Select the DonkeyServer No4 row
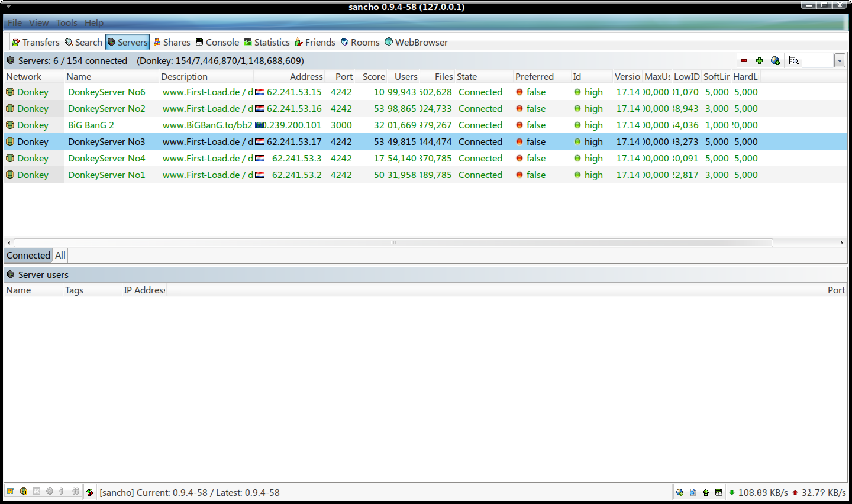This screenshot has height=504, width=852. (x=425, y=158)
